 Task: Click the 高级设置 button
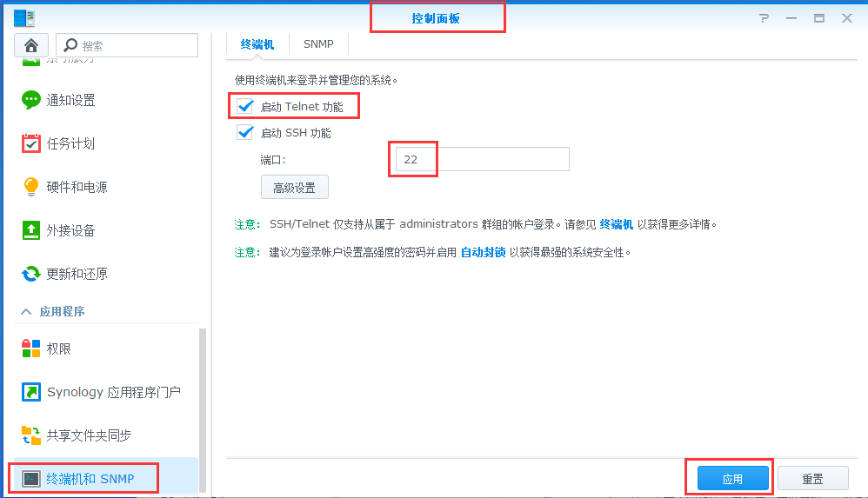point(295,188)
